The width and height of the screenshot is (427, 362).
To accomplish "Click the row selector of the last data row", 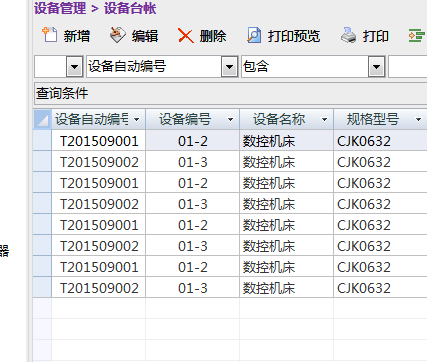I will click(42, 288).
